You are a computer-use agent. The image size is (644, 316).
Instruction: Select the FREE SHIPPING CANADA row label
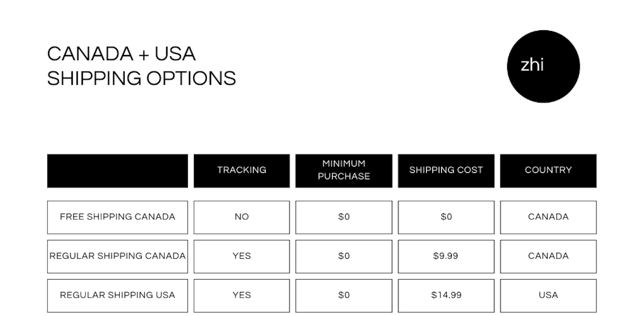coord(117,217)
